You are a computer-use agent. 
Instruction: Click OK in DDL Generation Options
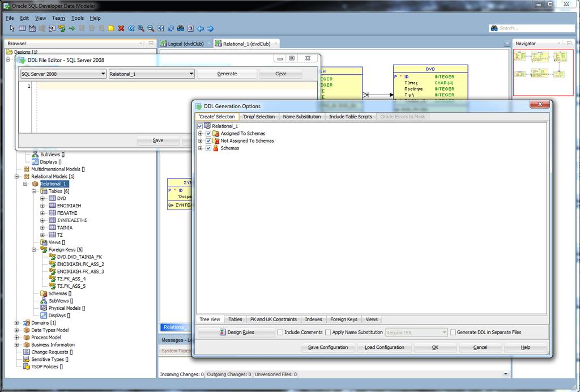435,347
